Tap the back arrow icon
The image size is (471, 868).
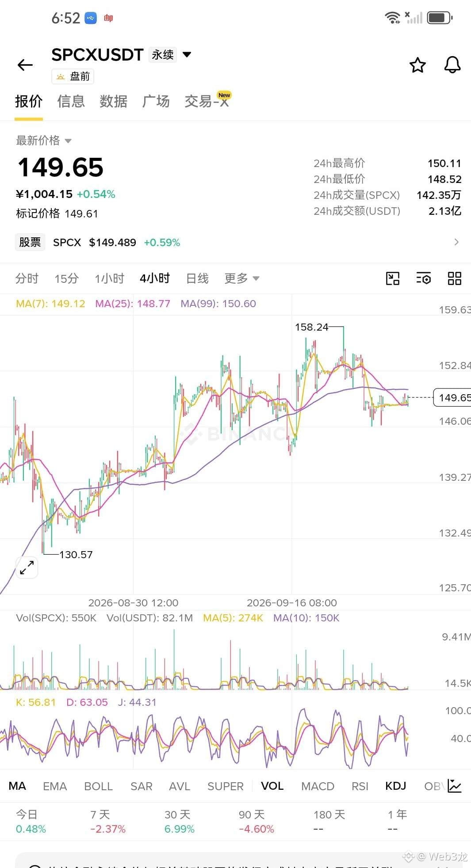[x=25, y=65]
